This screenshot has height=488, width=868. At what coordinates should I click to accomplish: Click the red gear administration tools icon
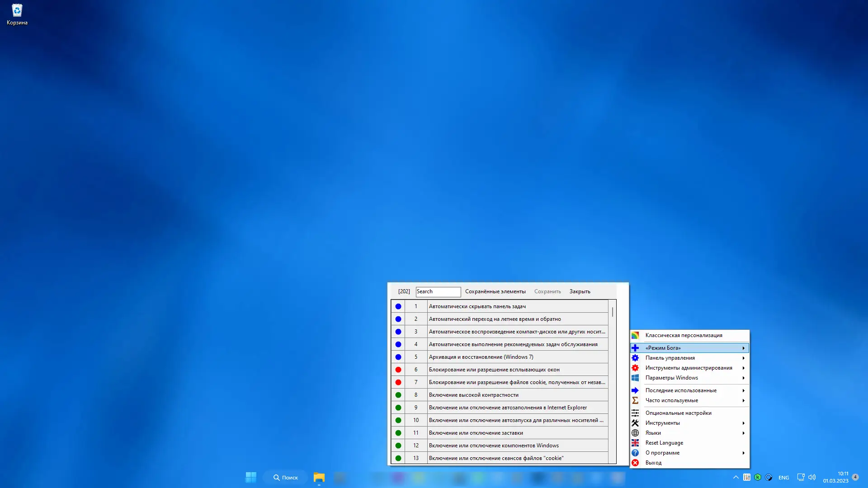point(635,368)
